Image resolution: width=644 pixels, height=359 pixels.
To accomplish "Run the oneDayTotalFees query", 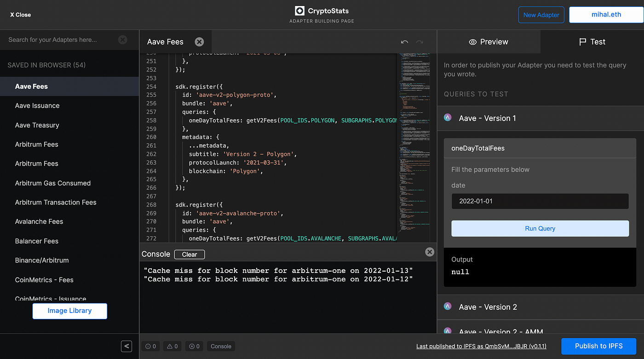I will point(540,229).
